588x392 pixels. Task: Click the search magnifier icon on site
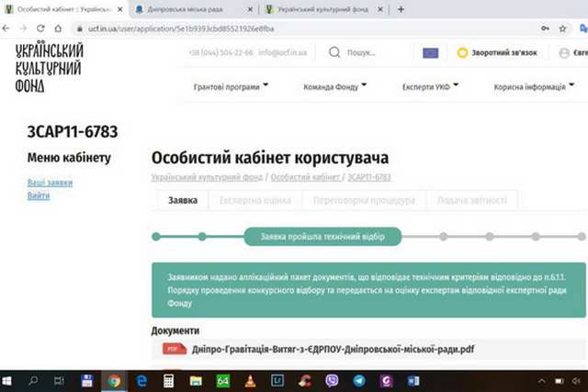coord(334,52)
